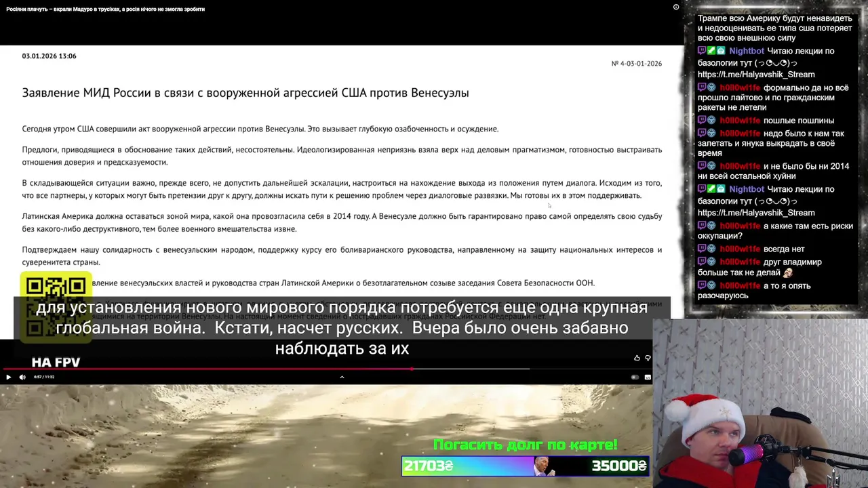Viewport: 868px width, 488px height.
Task: Expand the upward chevron in the player bar
Action: tap(342, 377)
